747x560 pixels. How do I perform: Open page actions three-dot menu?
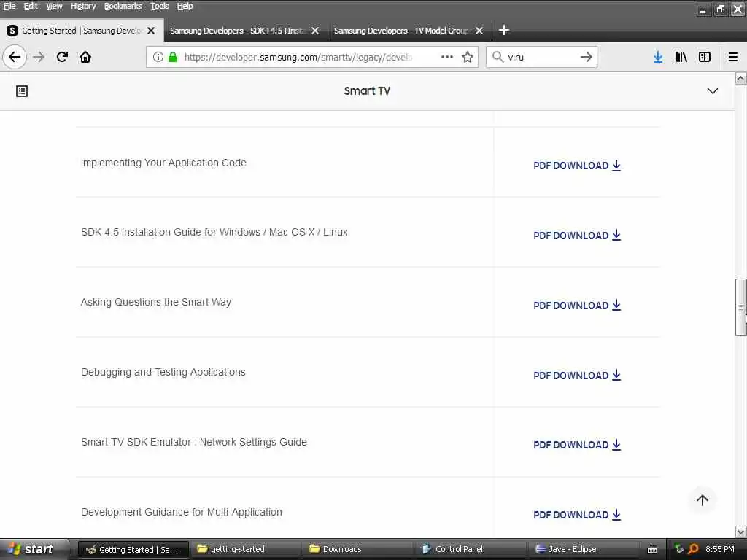pyautogui.click(x=447, y=57)
